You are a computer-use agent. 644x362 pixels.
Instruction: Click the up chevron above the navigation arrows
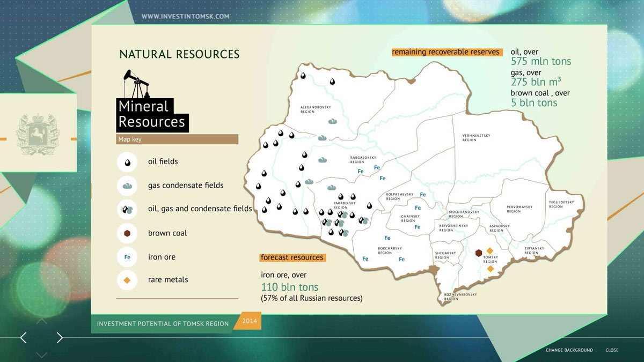[41, 321]
